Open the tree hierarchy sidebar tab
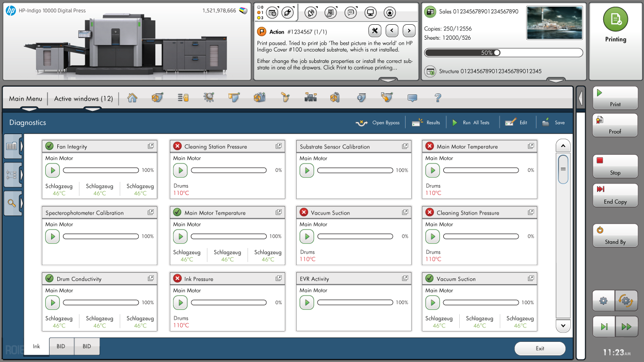Screen dimensions: 644x362 click(x=11, y=174)
